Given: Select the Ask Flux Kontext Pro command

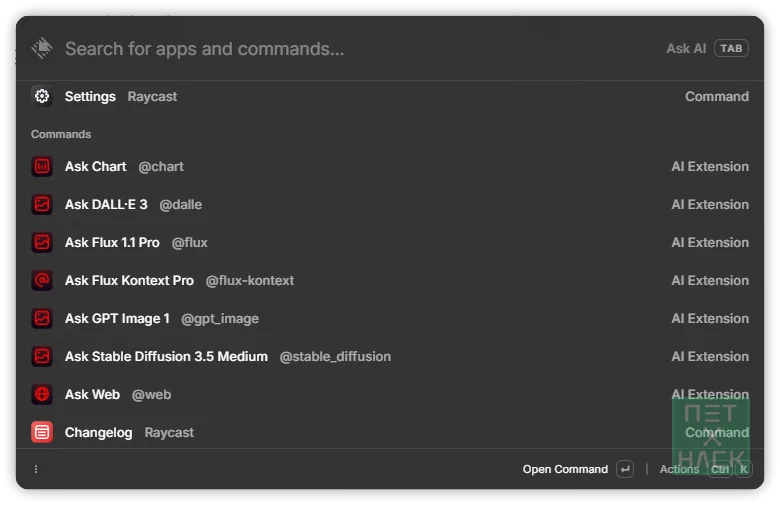Looking at the screenshot, I should [390, 280].
